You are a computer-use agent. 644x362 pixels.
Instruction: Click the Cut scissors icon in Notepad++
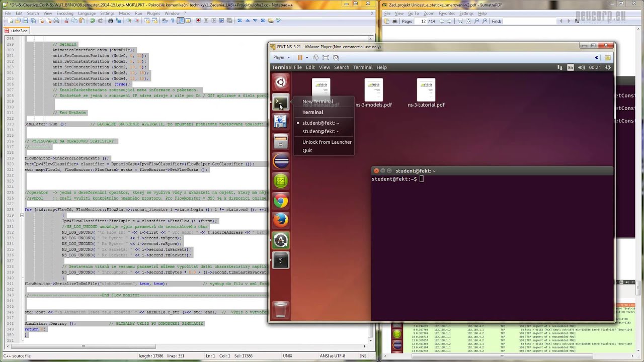[x=66, y=21]
